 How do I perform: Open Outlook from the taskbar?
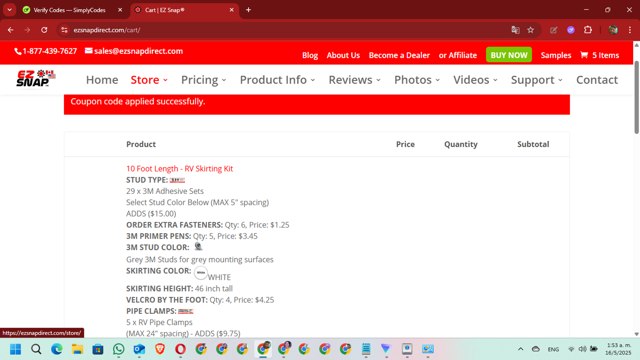point(139,349)
